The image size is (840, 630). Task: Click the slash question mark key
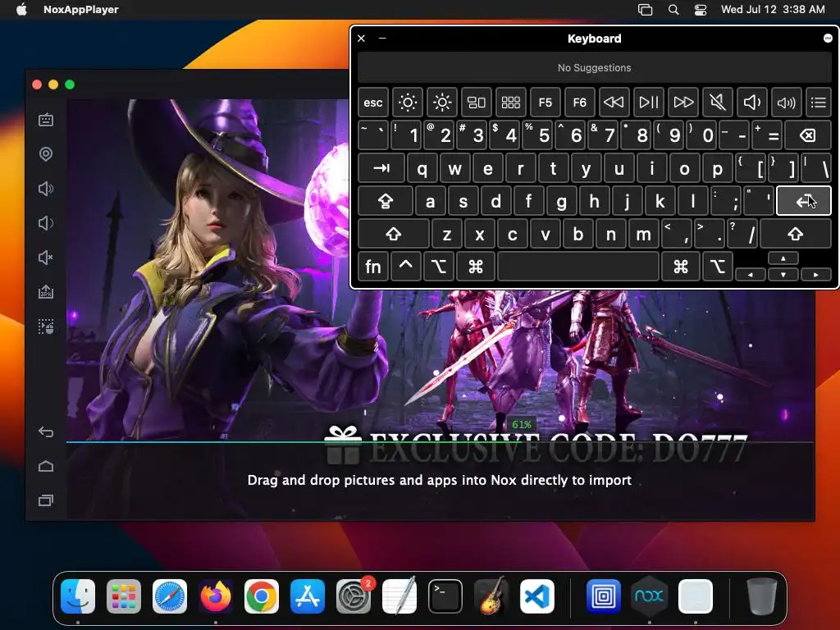pyautogui.click(x=742, y=234)
